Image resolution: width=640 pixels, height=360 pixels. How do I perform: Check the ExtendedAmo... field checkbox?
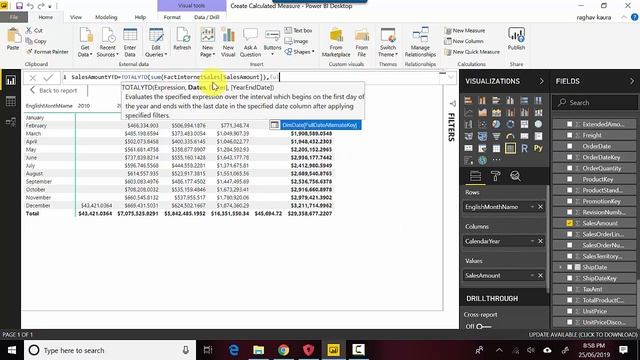pos(569,124)
